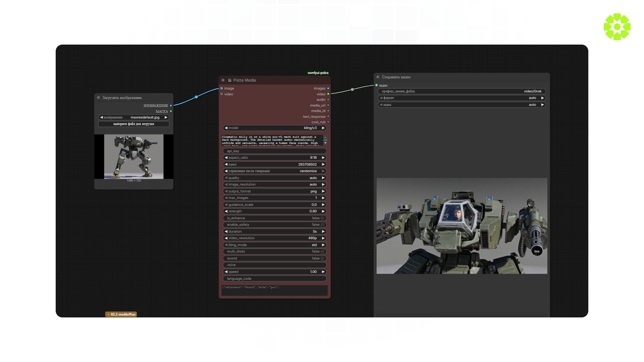
Task: Increase the strength value with right arrow
Action: [323, 212]
